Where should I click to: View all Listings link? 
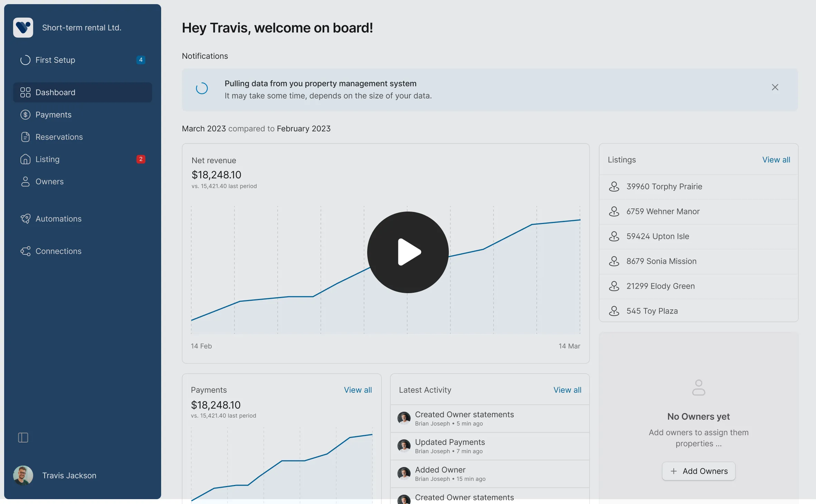776,160
